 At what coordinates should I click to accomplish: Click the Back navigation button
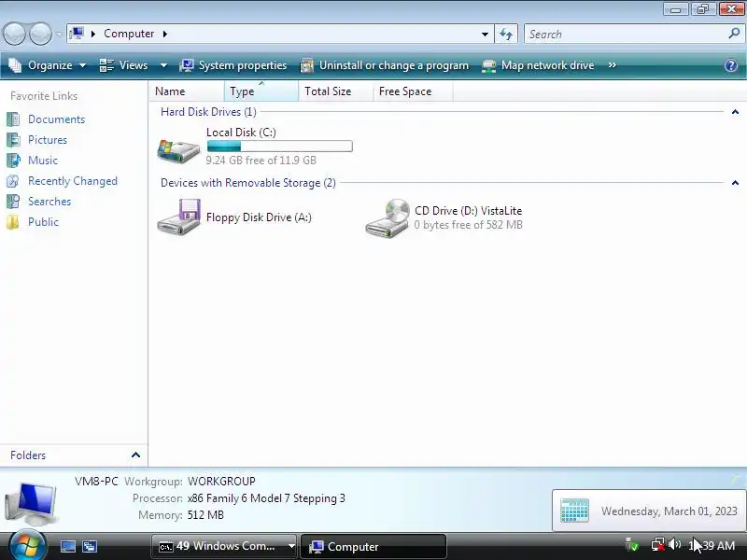tap(14, 34)
